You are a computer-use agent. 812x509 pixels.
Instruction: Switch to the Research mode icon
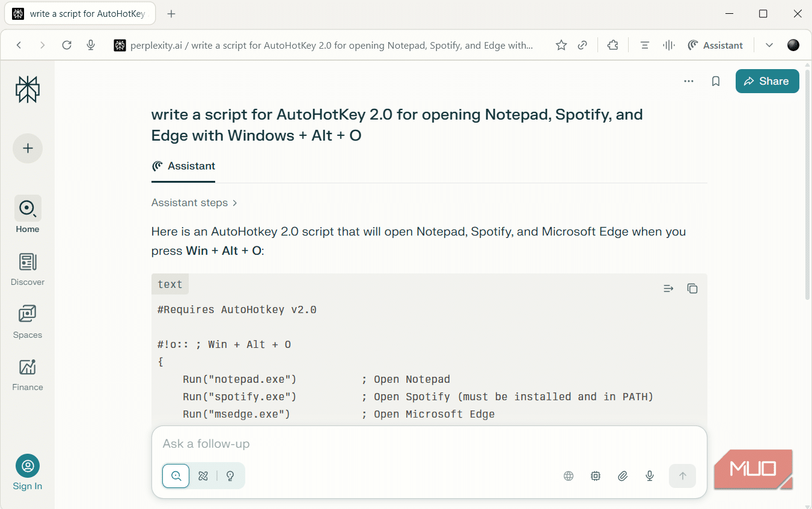pyautogui.click(x=203, y=476)
